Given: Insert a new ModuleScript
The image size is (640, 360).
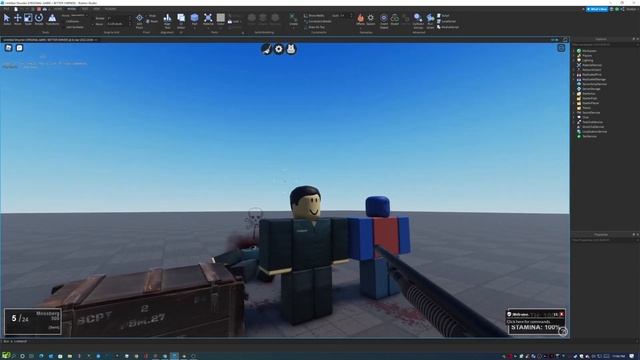Looking at the screenshot, I should click(448, 27).
